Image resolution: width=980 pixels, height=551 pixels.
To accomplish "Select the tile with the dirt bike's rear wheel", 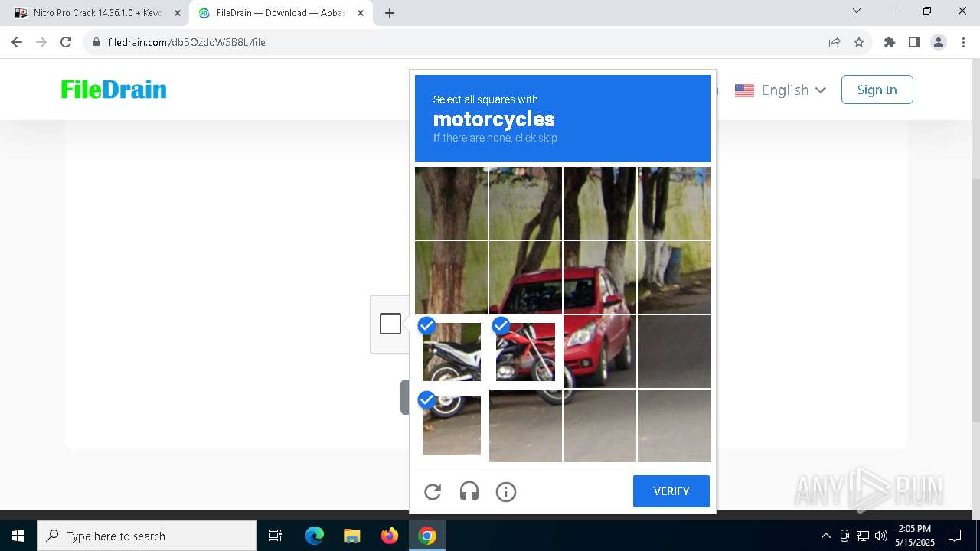I will (525, 425).
